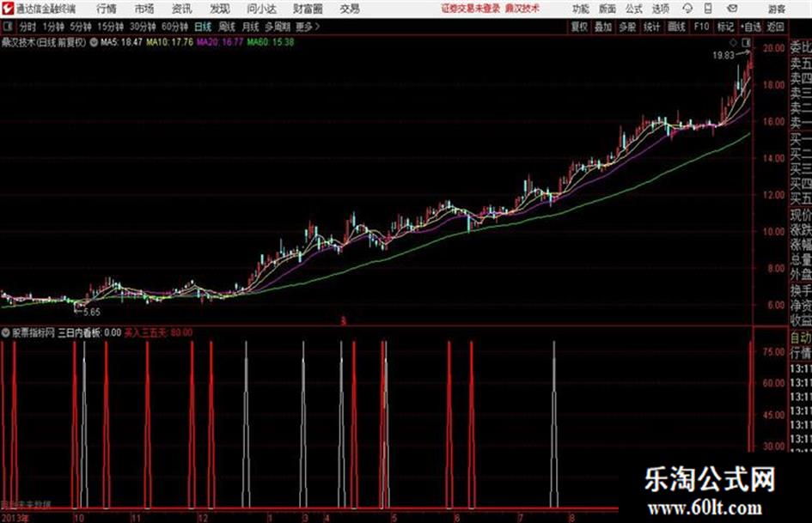Click the MA5: 18.47 indicator label
Viewport: 812px width, 523px height.
click(121, 42)
